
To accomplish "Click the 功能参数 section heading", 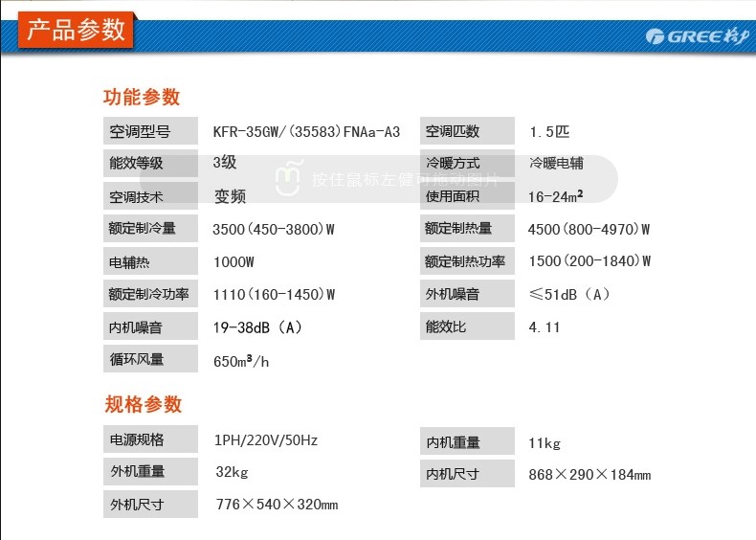I will [x=142, y=97].
